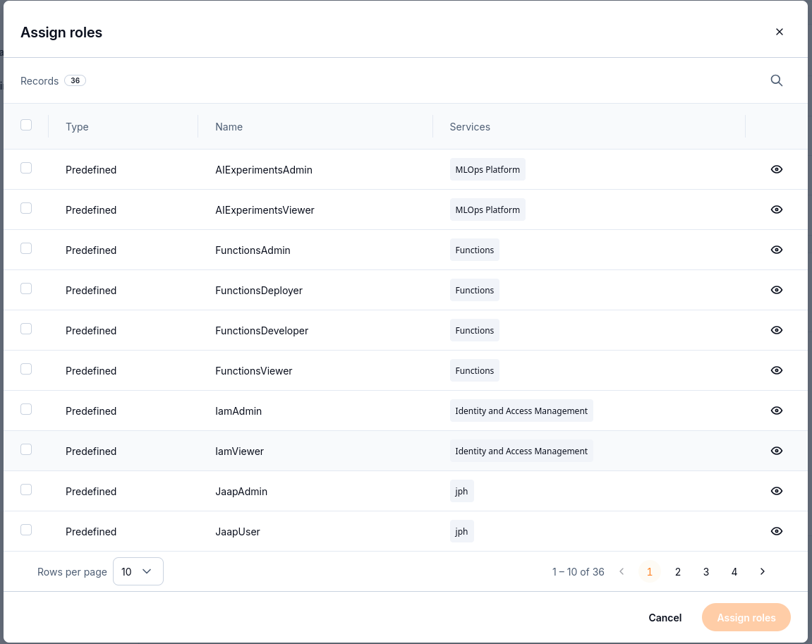Click the Predefined type in IamAdmin row
Screen dimensions: 812x644
coord(90,411)
